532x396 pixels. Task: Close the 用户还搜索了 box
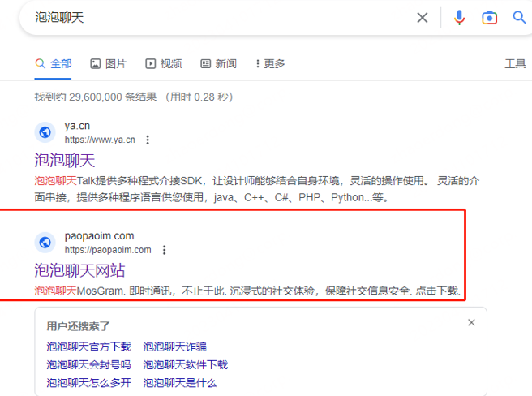tap(471, 322)
